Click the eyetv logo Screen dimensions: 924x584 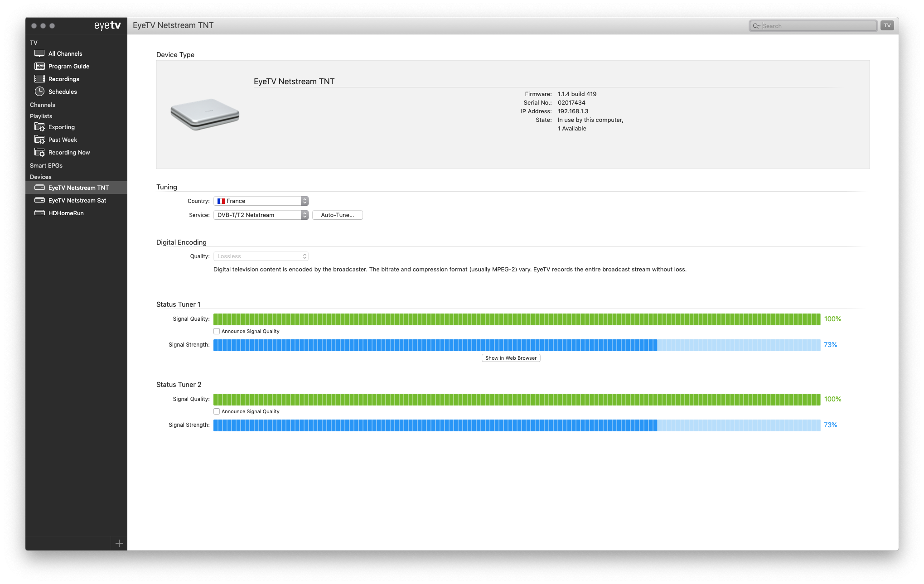tap(107, 25)
